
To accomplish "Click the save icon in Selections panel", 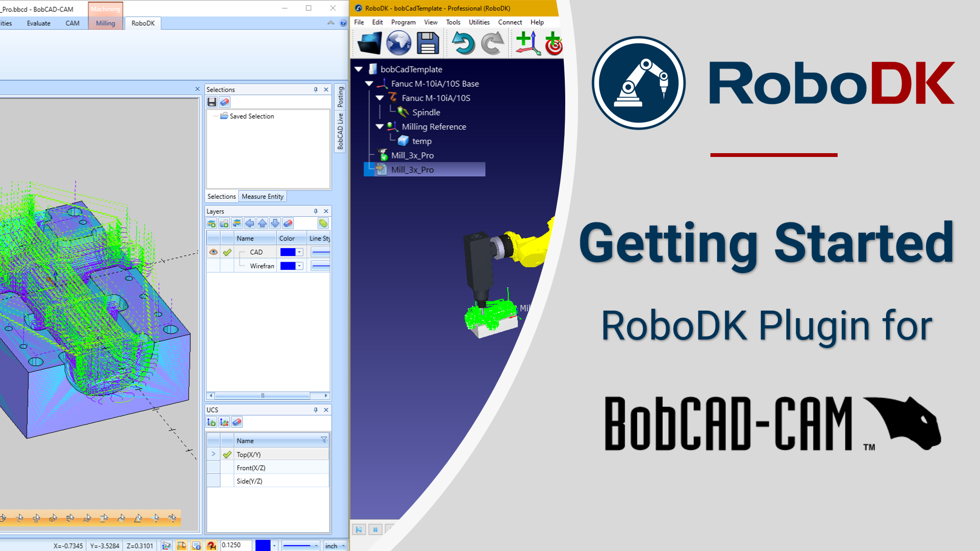I will pyautogui.click(x=212, y=102).
